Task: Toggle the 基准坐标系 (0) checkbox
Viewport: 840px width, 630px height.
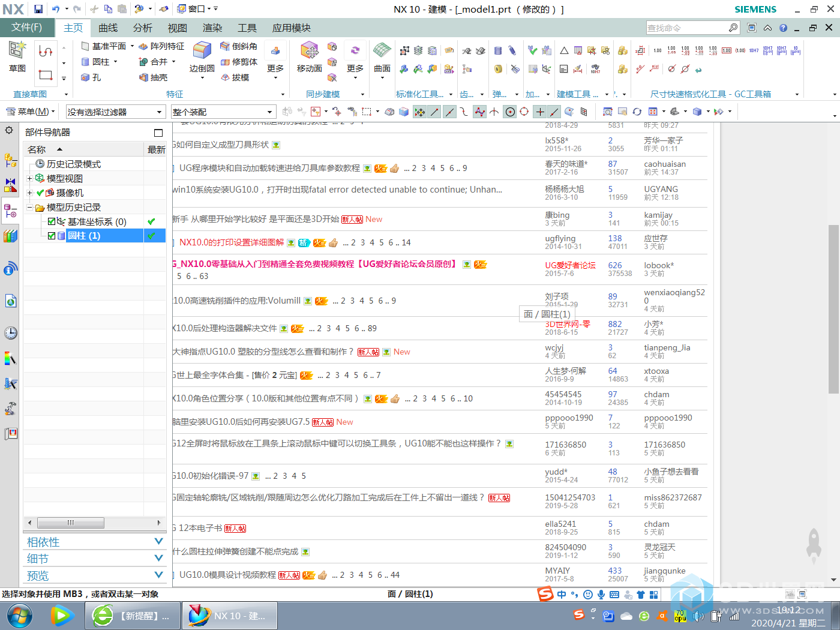Action: tap(52, 221)
